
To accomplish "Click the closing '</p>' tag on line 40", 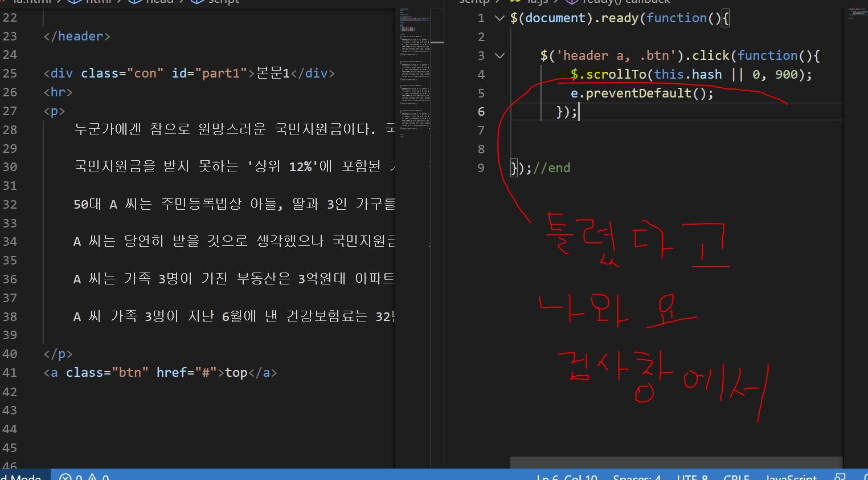I will [58, 354].
